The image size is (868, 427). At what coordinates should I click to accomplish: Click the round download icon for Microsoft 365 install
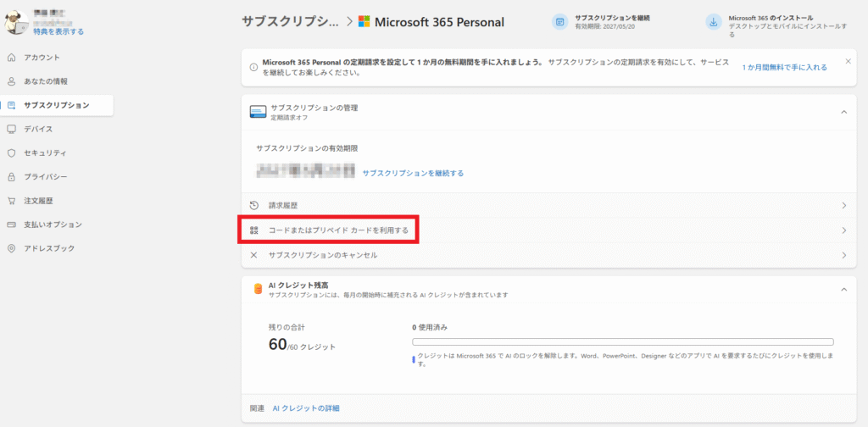714,21
